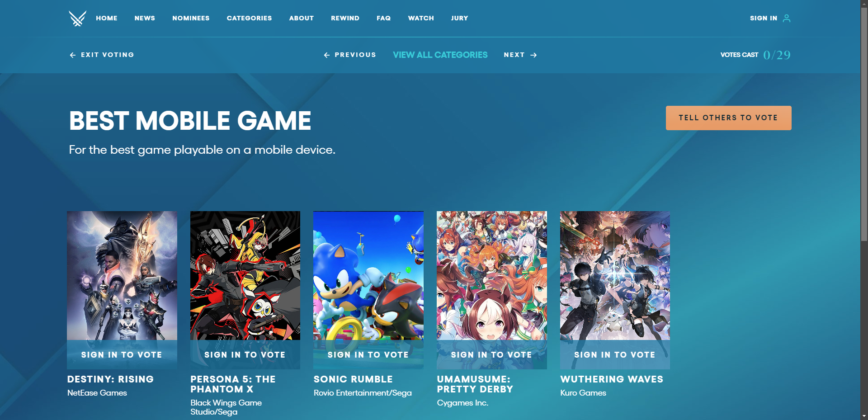The width and height of the screenshot is (868, 420).
Task: Click Tell Others To Vote button
Action: 729,118
